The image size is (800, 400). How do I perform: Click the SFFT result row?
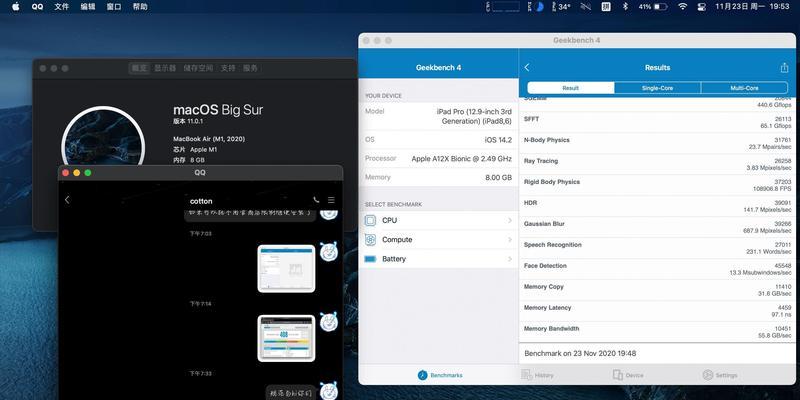click(x=657, y=122)
